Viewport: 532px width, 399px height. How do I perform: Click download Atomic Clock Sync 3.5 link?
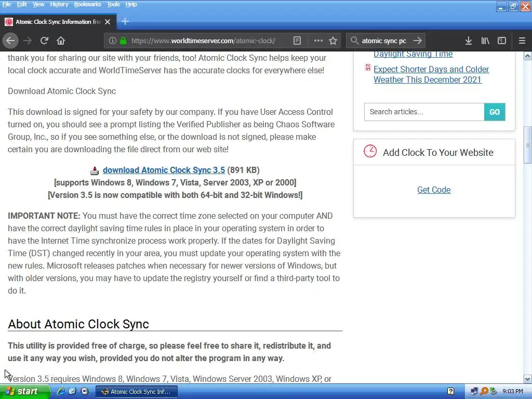pyautogui.click(x=164, y=170)
